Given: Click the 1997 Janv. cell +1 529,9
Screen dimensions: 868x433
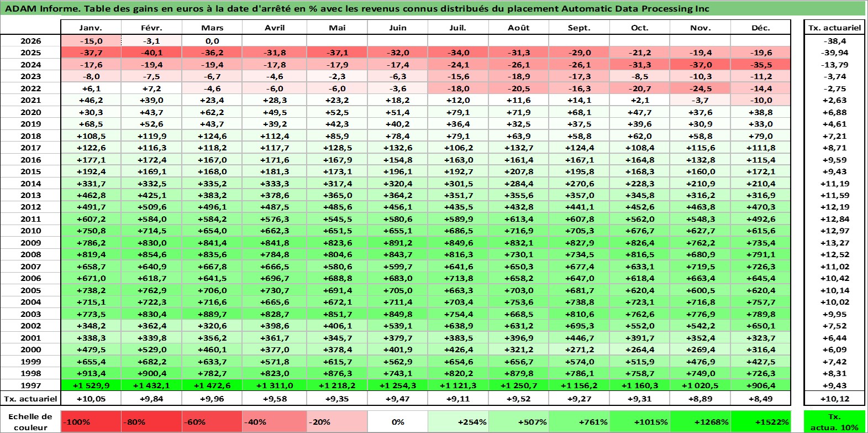Looking at the screenshot, I should pos(91,385).
